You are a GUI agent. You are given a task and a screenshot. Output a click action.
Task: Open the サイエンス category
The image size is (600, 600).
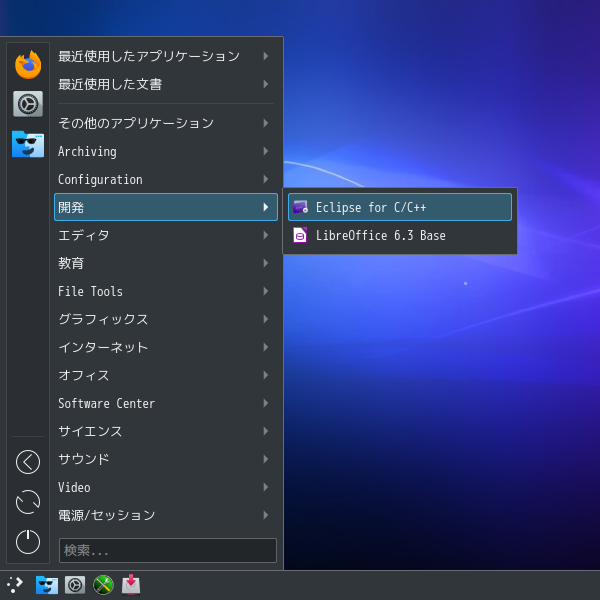[x=166, y=431]
